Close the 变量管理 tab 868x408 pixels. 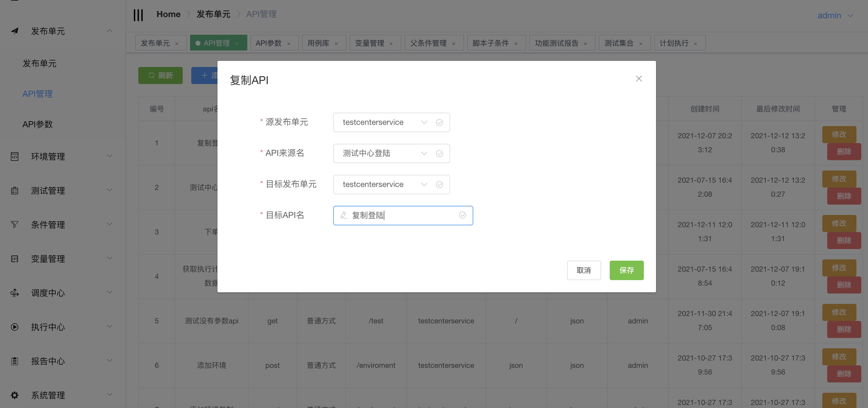click(391, 44)
